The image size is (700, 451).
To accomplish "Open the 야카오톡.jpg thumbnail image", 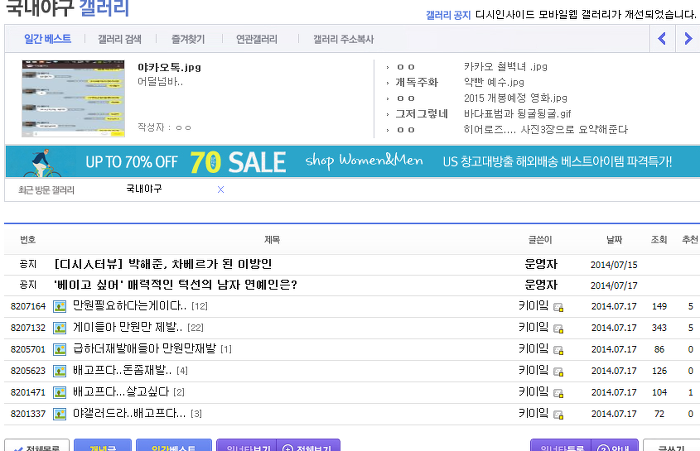I will click(x=73, y=98).
